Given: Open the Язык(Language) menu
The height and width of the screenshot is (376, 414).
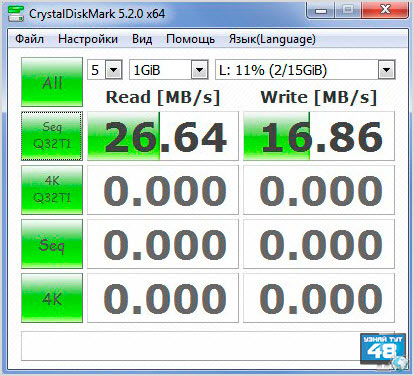Looking at the screenshot, I should 272,39.
